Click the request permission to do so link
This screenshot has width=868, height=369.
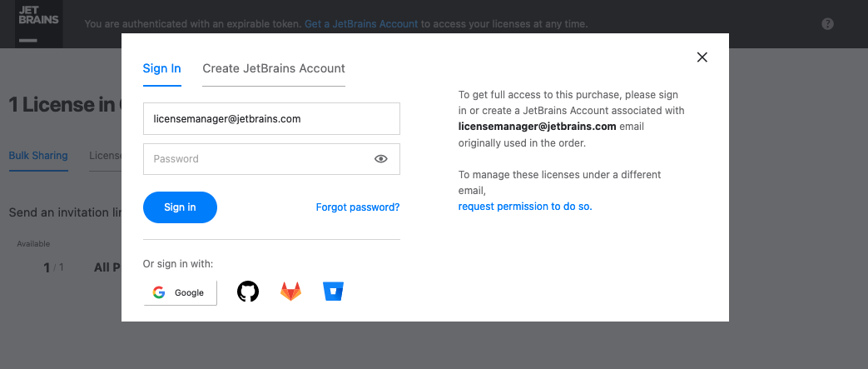pos(525,206)
